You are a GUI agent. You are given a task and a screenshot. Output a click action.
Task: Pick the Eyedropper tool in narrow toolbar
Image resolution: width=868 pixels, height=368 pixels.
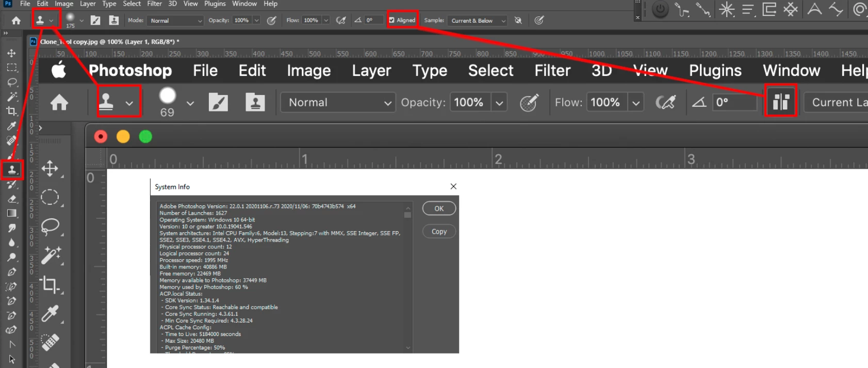(11, 126)
